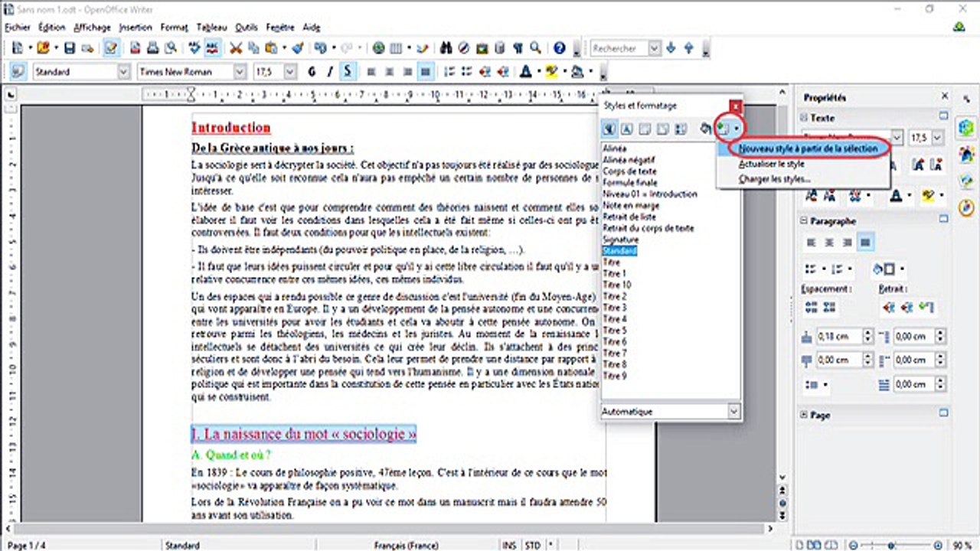980x551 pixels.
Task: Open the sidebar font size 17,5 dropdown
Action: [x=937, y=139]
